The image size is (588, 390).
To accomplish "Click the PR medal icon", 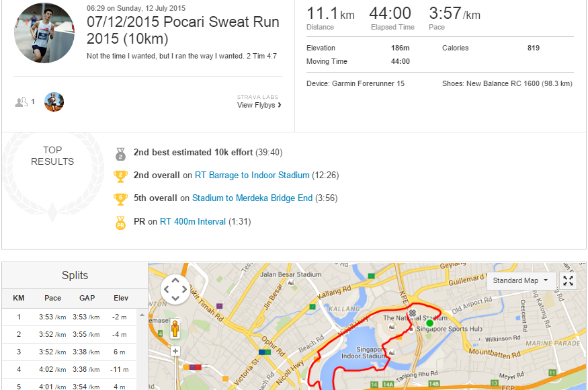I will coord(120,223).
